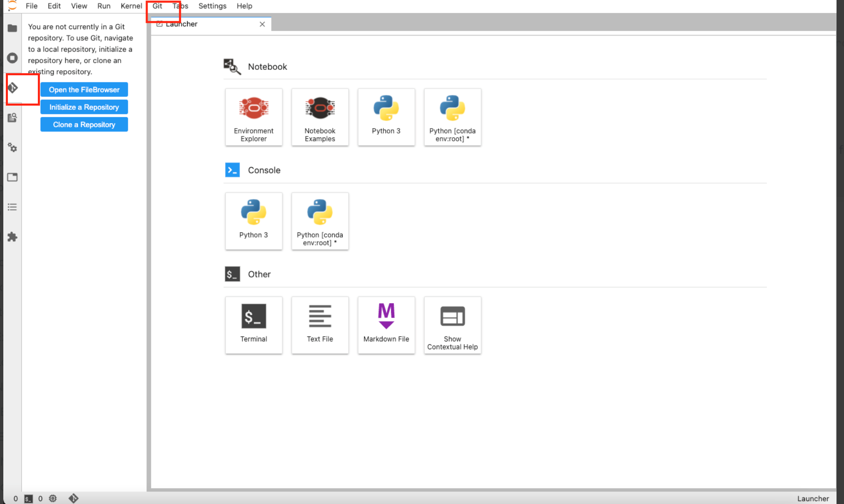Open the Git menu
Screen dimensions: 844x504
coord(157,6)
